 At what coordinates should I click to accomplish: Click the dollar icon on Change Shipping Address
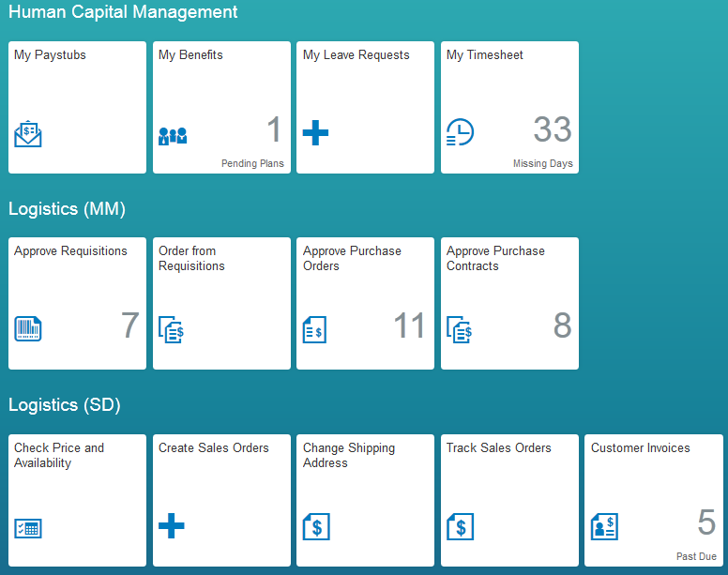tap(316, 526)
